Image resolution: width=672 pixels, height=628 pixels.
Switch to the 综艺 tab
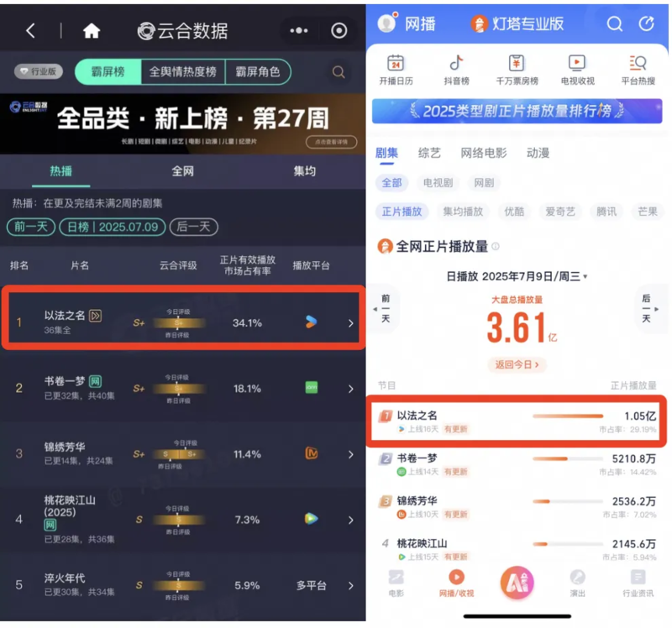[x=429, y=153]
